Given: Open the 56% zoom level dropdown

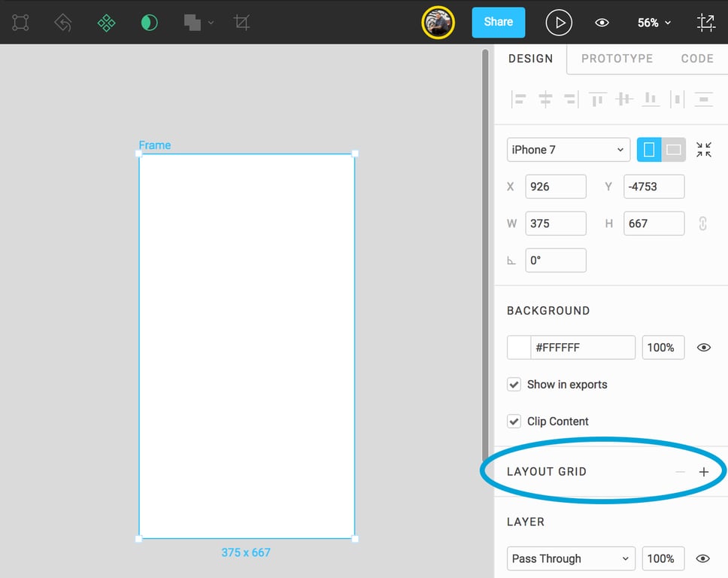Looking at the screenshot, I should click(x=654, y=23).
